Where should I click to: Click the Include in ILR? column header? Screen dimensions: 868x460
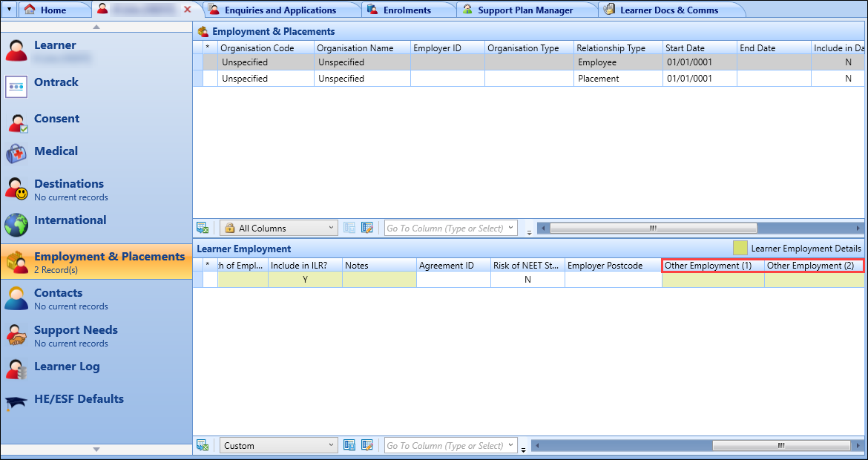click(x=305, y=266)
